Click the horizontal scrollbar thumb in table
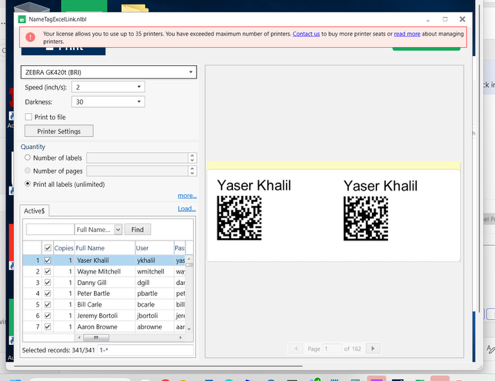 (96, 338)
